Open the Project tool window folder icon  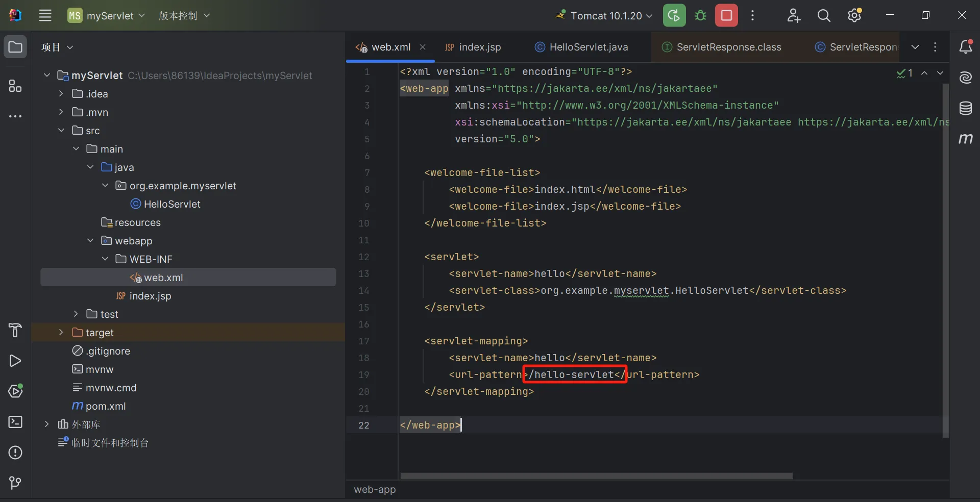15,47
